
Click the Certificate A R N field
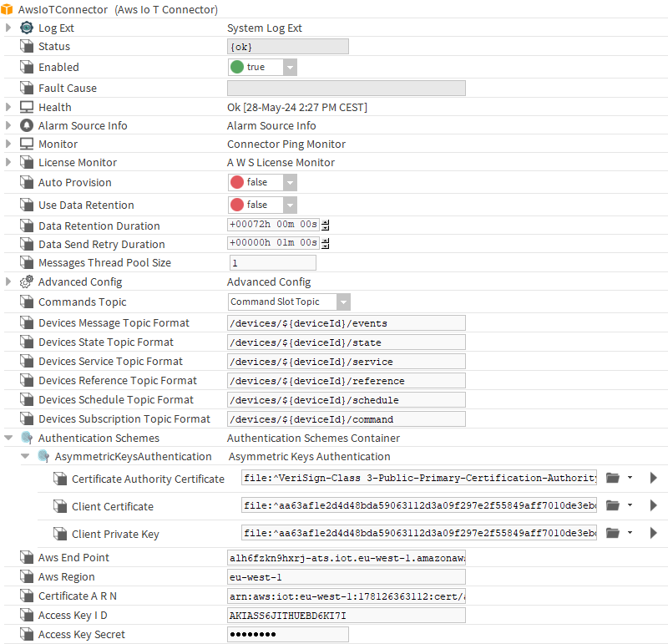[x=347, y=596]
